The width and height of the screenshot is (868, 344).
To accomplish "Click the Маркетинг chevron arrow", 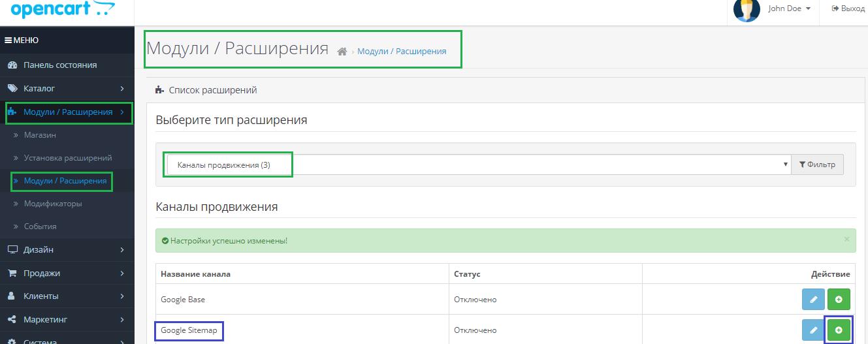I will (122, 320).
